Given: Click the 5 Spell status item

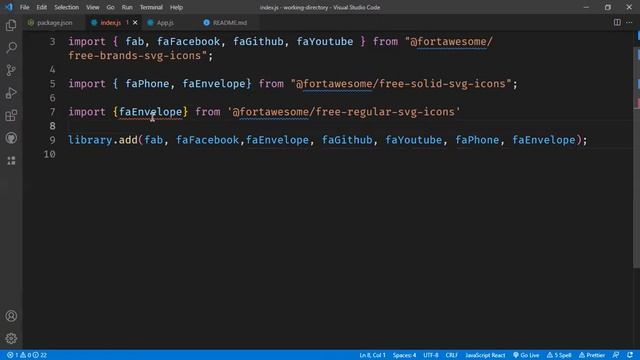Looking at the screenshot, I should (x=559, y=355).
